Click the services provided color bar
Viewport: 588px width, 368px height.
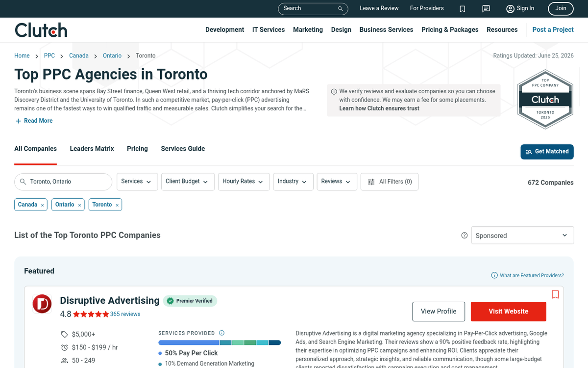coord(220,342)
